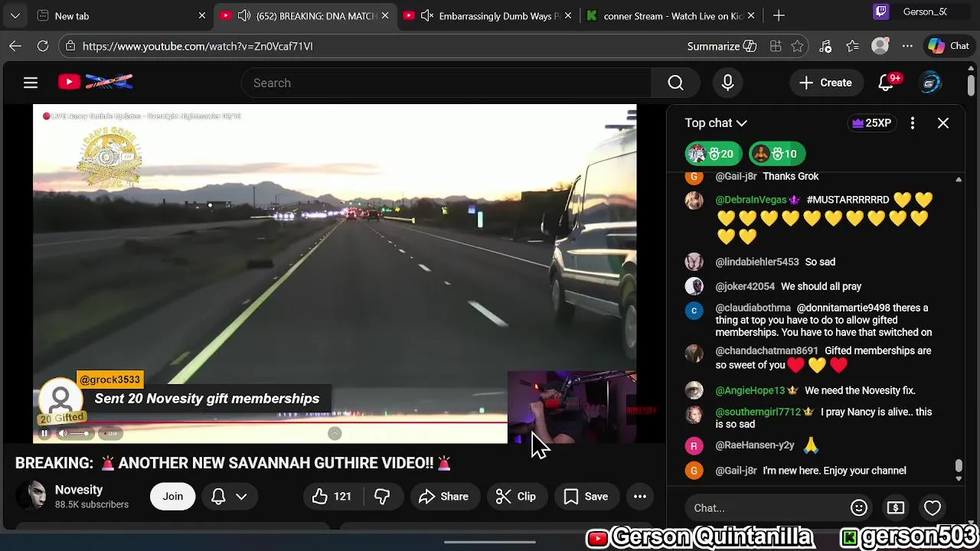Screen dimensions: 980x551
Task: Bookmark this page with star icon
Action: [798, 46]
